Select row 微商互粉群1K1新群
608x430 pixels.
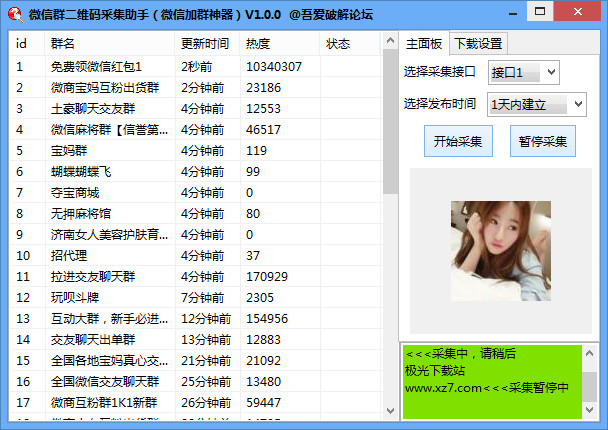pyautogui.click(x=195, y=402)
